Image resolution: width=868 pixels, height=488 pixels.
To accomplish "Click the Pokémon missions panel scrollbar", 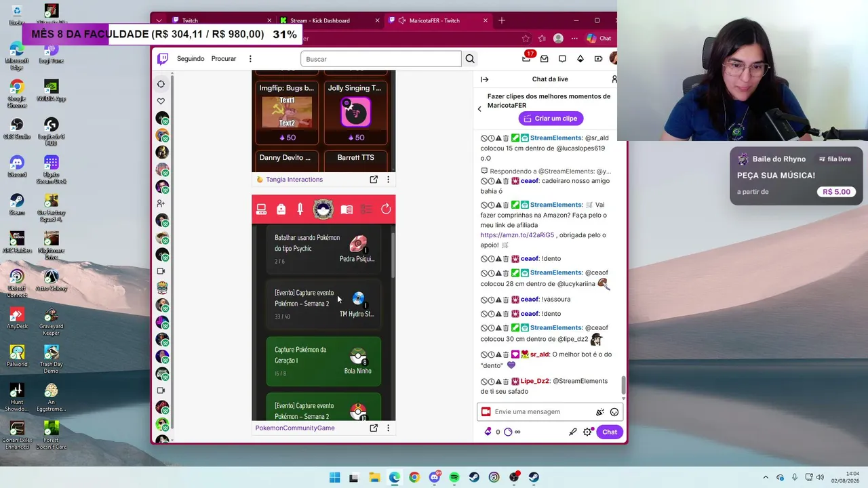I will click(393, 255).
